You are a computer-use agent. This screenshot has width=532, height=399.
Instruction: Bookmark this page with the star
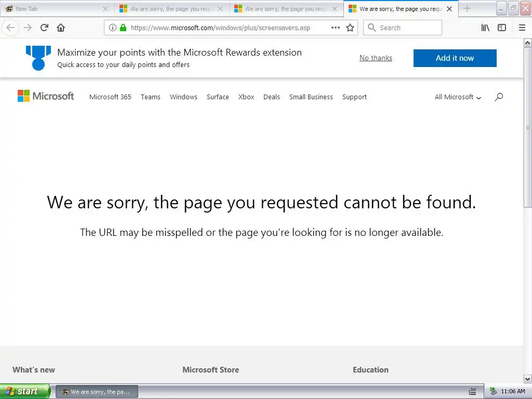point(350,28)
